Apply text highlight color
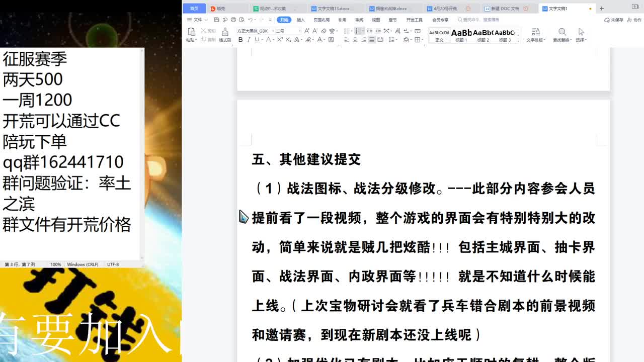Screen dimensions: 644x362 (x=308, y=40)
